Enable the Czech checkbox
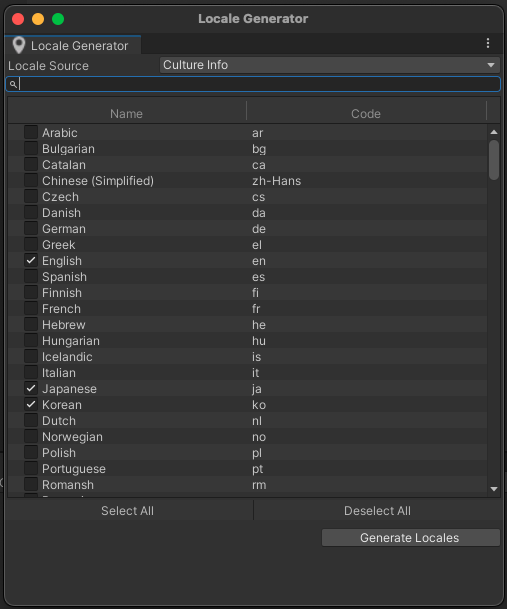Screen dimensions: 507x609 click(31, 197)
